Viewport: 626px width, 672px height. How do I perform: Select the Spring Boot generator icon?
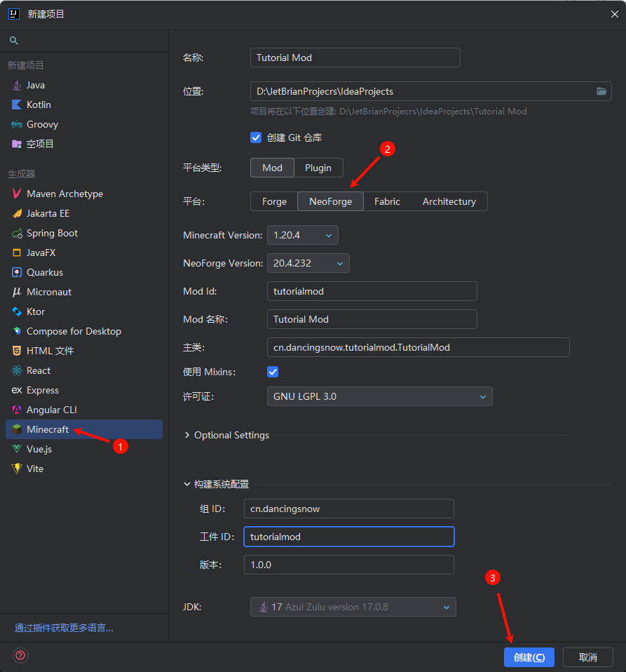pos(17,233)
